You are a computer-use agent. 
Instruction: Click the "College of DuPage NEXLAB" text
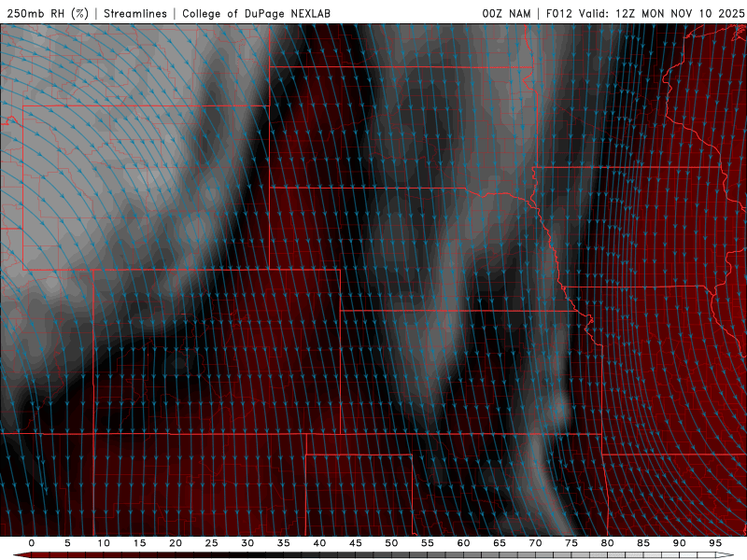[256, 13]
